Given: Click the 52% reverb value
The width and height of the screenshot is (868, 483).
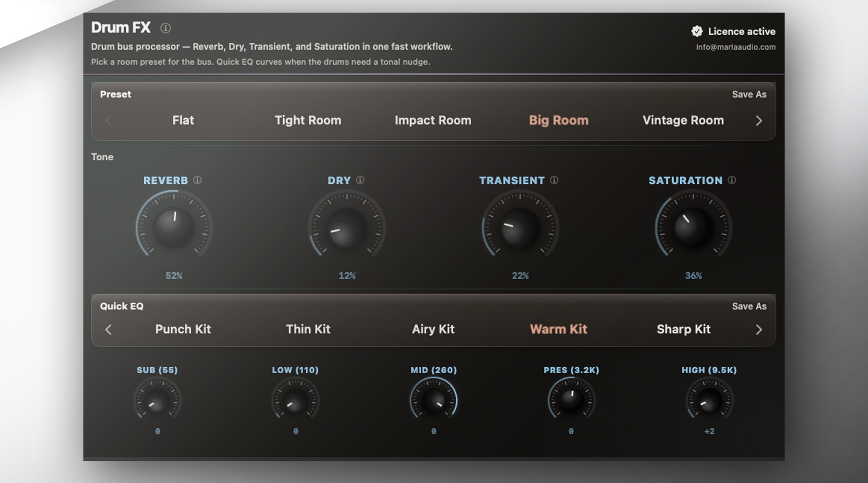Looking at the screenshot, I should point(174,276).
